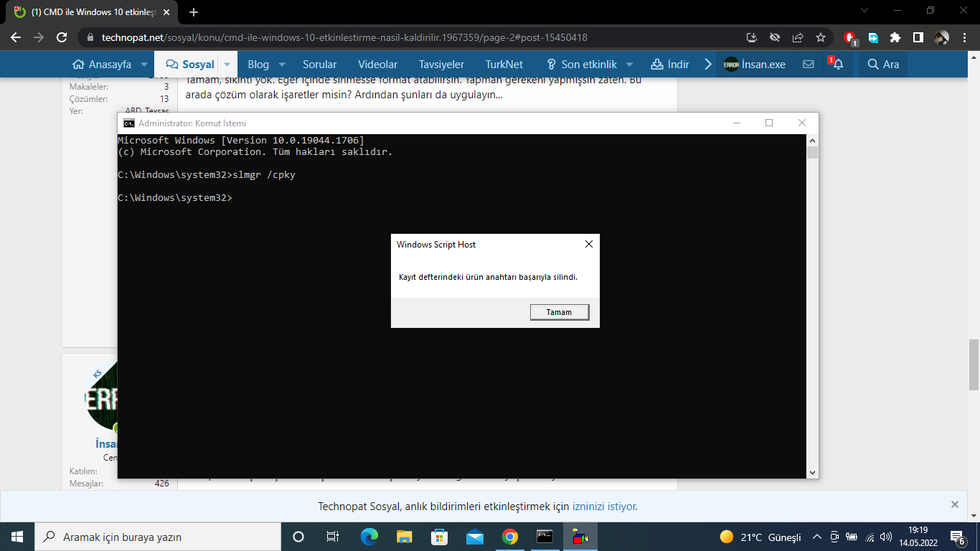980x551 pixels.
Task: Open the Mail app from the taskbar
Action: [x=475, y=537]
